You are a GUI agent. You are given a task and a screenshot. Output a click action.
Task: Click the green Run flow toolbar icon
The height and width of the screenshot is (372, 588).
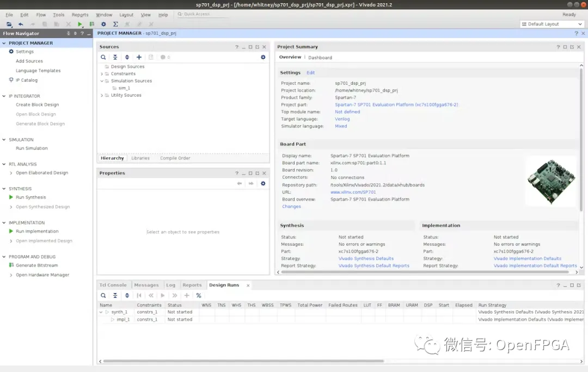(x=80, y=24)
